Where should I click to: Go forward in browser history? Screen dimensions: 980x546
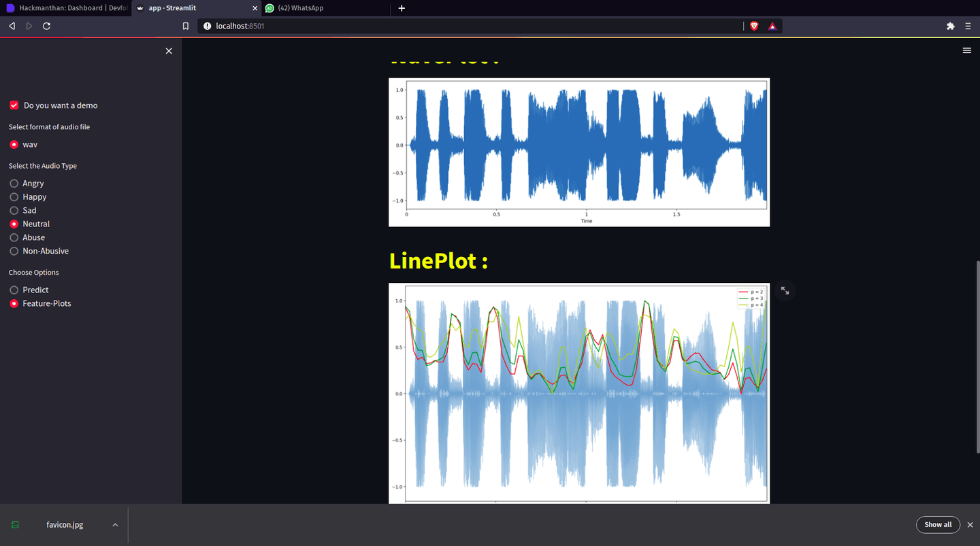click(29, 26)
